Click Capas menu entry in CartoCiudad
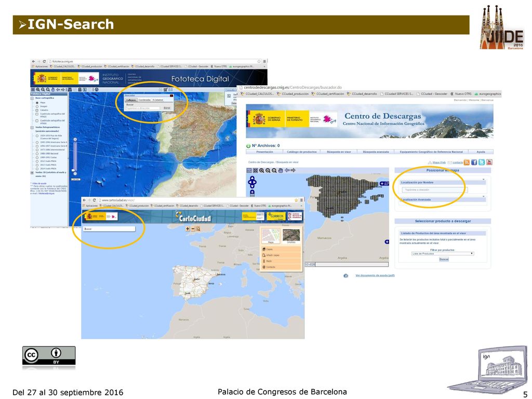 click(281, 249)
